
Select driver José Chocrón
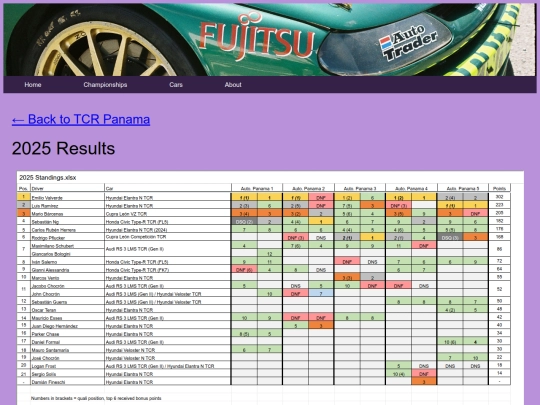(45, 358)
